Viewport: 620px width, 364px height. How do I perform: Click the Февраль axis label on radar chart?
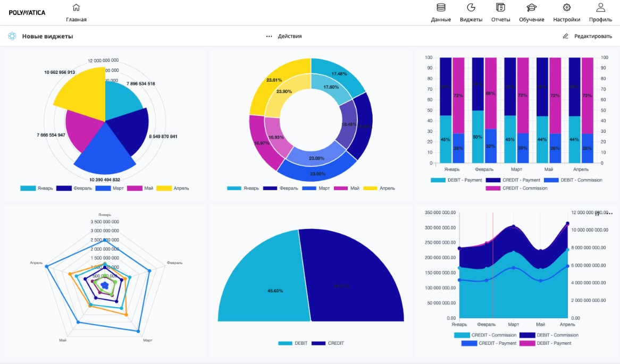pos(174,263)
